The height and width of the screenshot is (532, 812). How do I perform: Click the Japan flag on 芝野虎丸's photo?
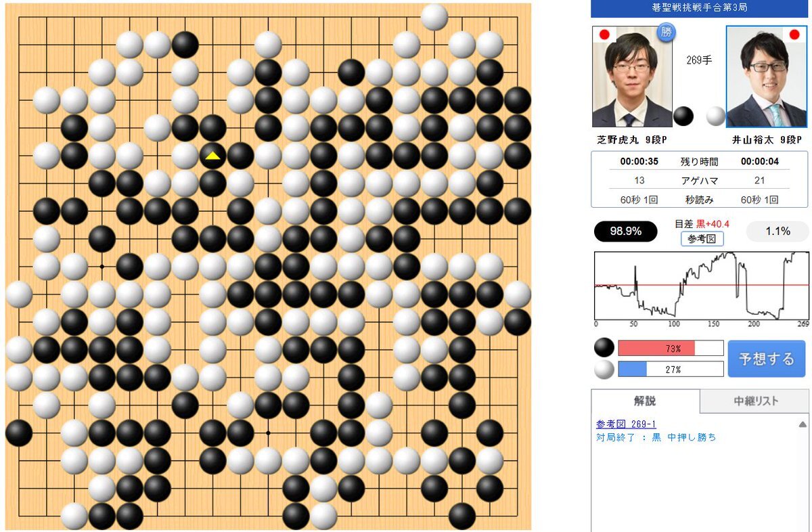(604, 34)
